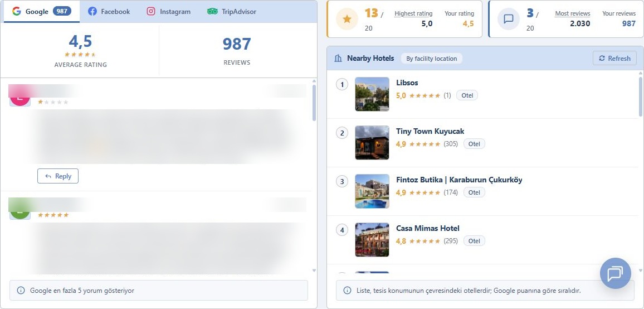Click the five-star rating of second review
The height and width of the screenshot is (309, 644).
53,215
